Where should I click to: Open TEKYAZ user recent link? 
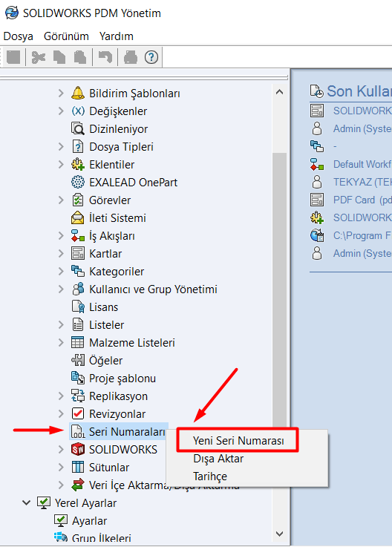click(362, 182)
